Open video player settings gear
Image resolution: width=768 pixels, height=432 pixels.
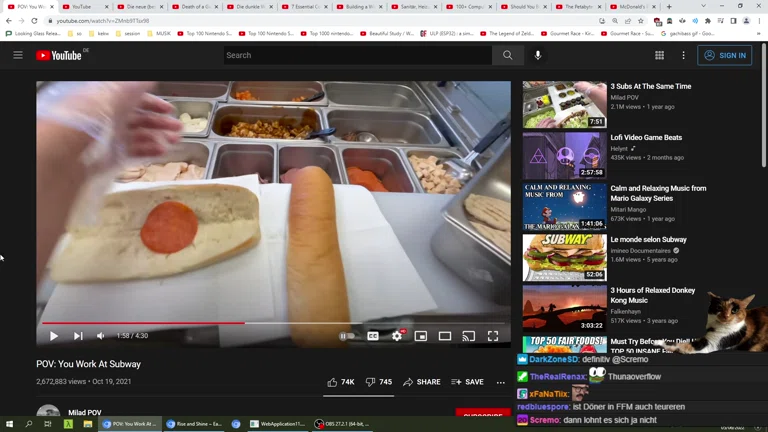pos(397,336)
